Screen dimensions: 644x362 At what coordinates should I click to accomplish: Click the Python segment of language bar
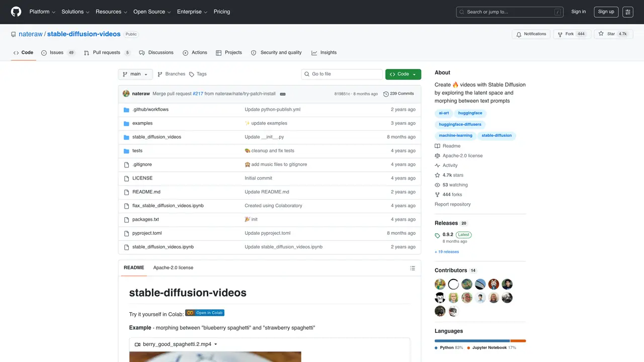(x=472, y=341)
